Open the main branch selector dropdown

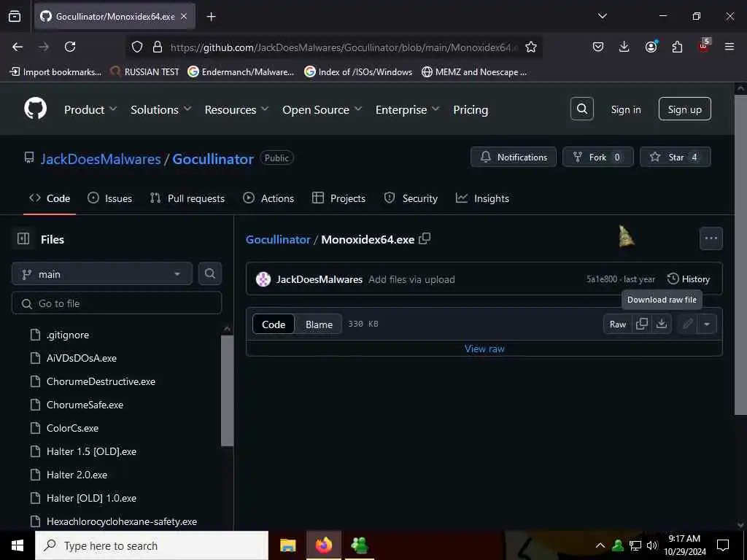pos(102,274)
